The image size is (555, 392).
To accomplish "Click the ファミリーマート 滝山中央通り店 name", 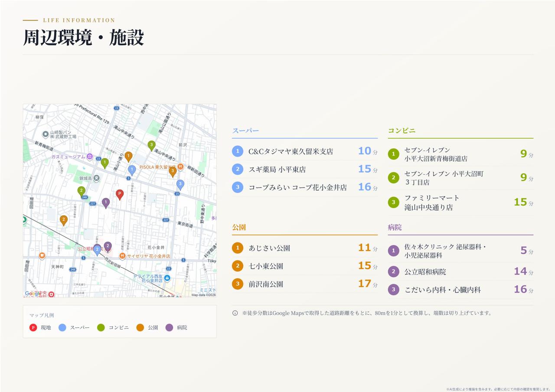I will pos(432,203).
